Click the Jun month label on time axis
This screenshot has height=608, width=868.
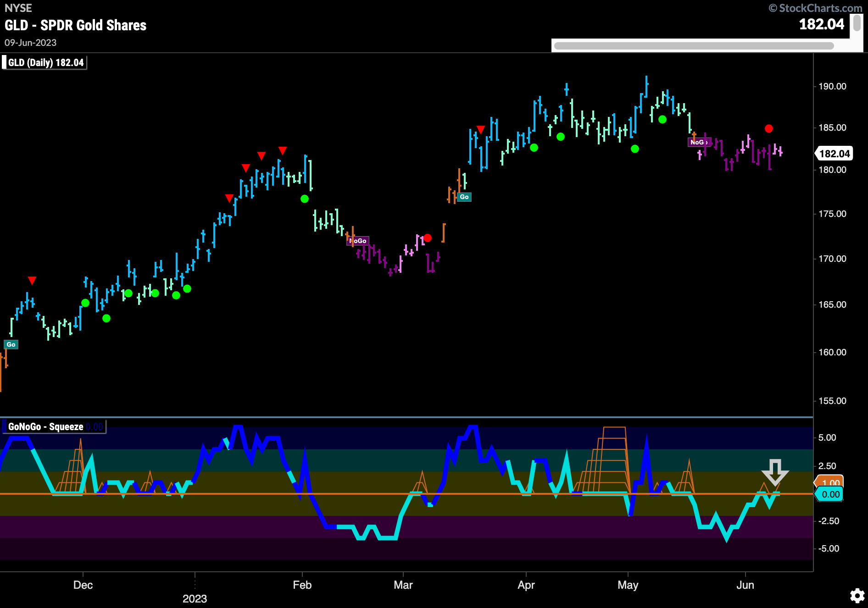pos(746,585)
